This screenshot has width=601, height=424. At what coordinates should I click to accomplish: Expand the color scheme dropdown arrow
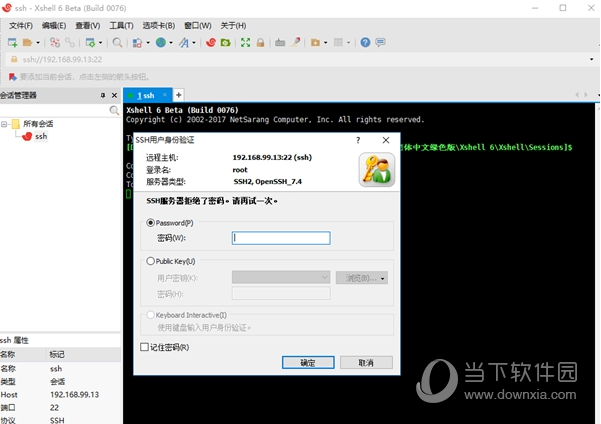pos(148,43)
